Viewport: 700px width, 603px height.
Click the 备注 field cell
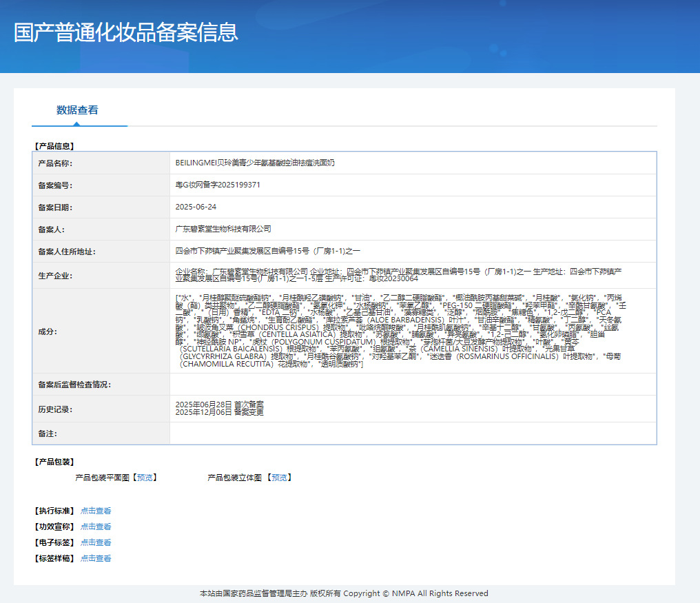click(x=413, y=433)
